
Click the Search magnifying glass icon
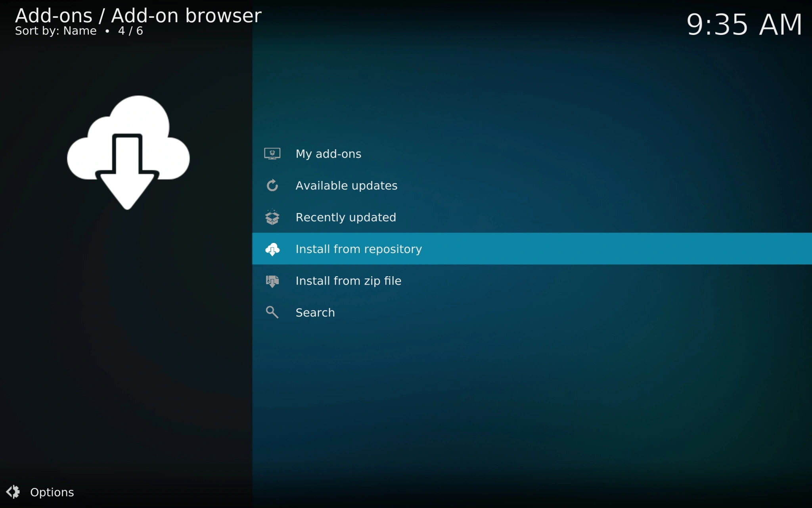pyautogui.click(x=272, y=312)
